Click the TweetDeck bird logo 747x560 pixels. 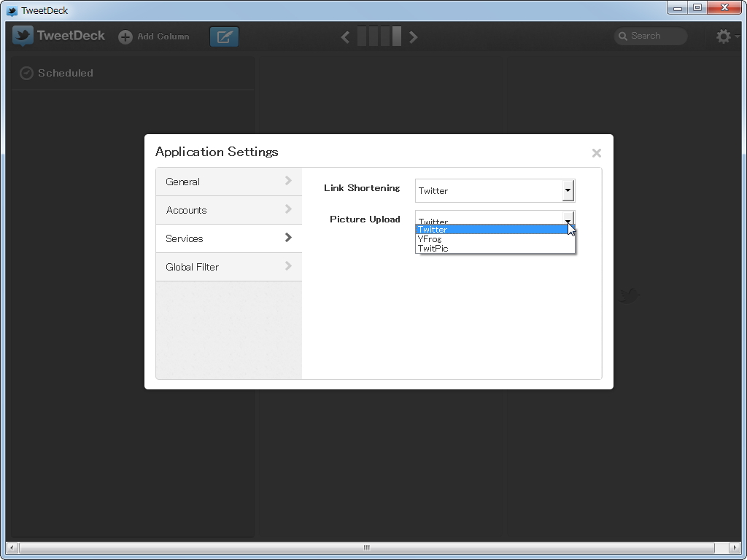click(21, 35)
